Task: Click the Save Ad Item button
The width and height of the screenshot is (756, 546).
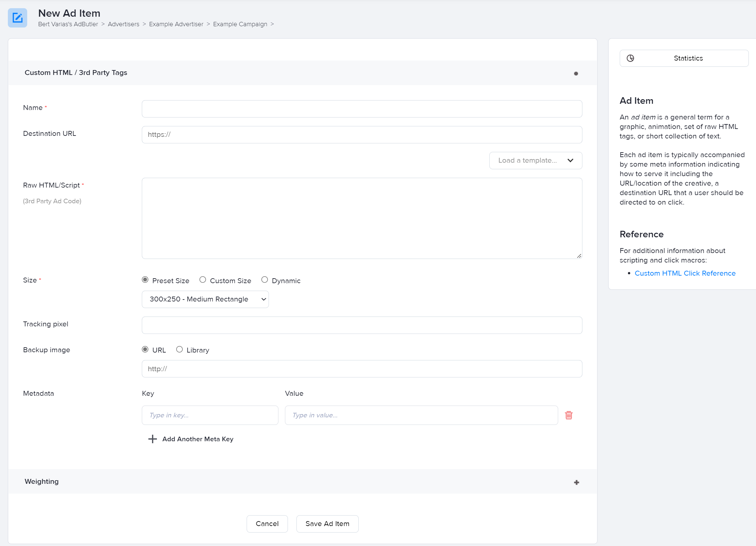Action: coord(327,524)
